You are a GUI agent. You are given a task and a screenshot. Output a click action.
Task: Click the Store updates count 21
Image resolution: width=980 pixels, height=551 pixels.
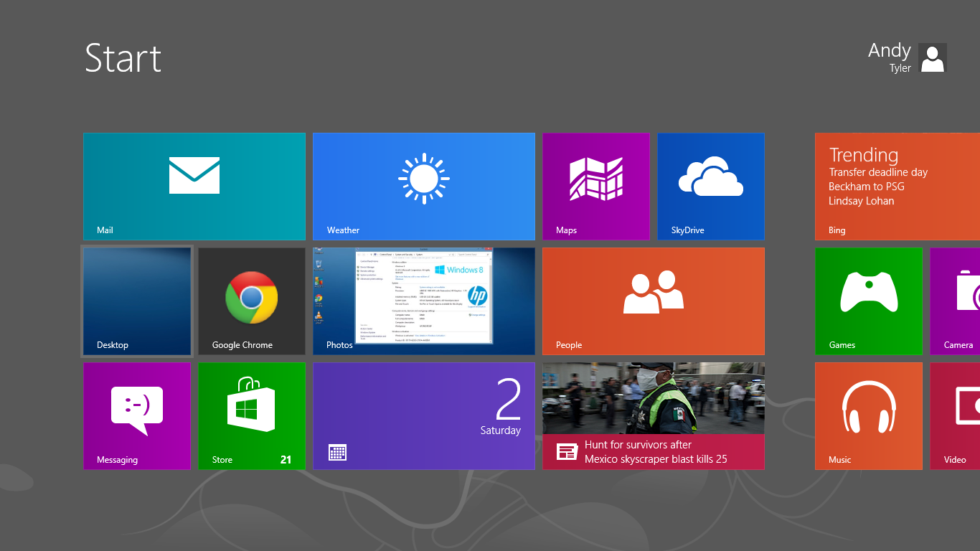point(286,460)
